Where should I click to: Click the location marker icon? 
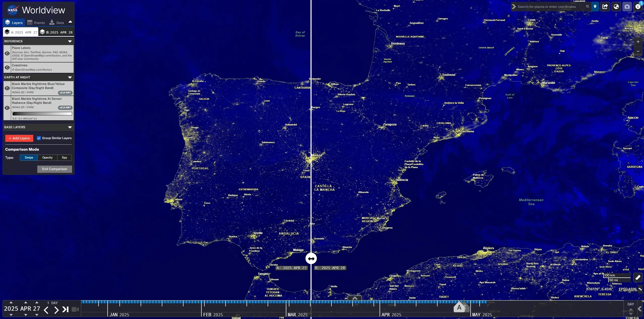(x=595, y=7)
